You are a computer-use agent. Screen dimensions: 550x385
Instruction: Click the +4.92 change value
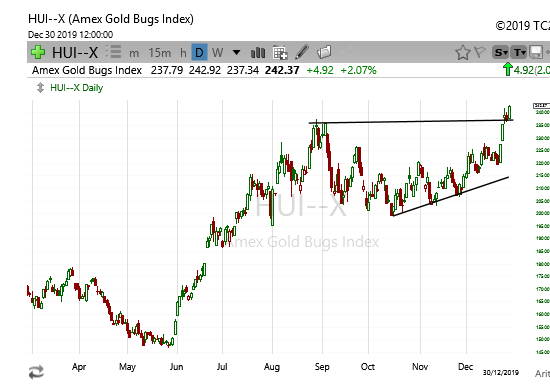320,70
